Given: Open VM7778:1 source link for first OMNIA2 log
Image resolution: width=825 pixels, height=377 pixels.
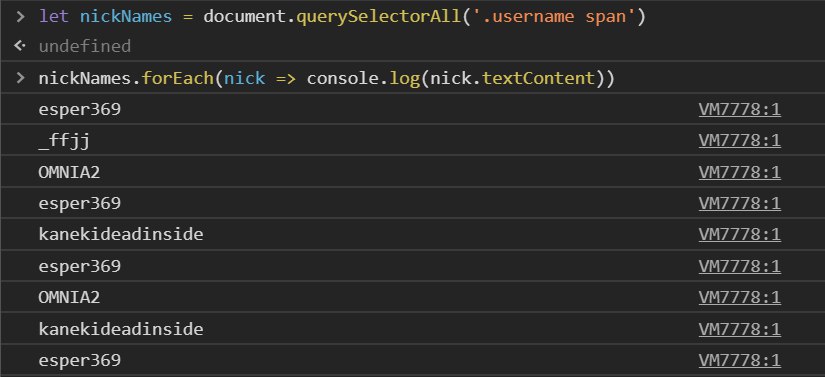Looking at the screenshot, I should click(739, 172).
